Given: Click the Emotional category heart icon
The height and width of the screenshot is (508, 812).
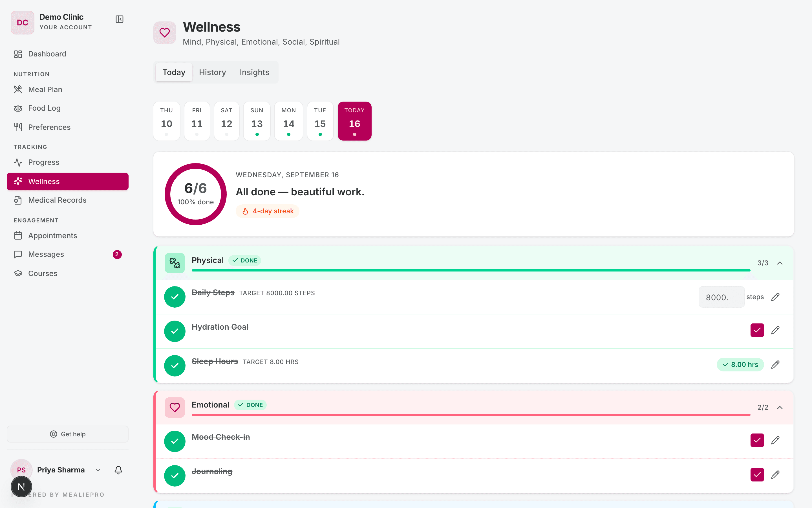Looking at the screenshot, I should [175, 408].
